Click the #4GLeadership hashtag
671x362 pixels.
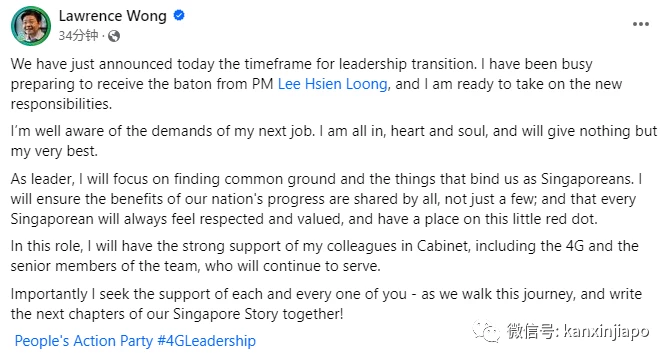click(x=207, y=341)
